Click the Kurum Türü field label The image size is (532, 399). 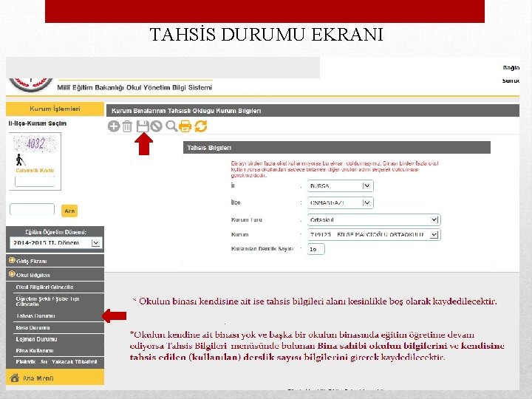246,220
